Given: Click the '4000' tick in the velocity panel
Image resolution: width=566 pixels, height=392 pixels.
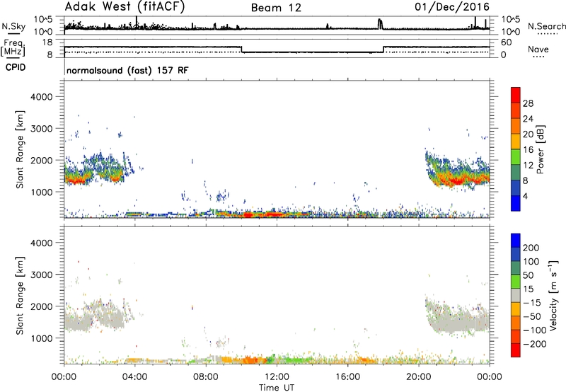Looking at the screenshot, I should pyautogui.click(x=41, y=243).
